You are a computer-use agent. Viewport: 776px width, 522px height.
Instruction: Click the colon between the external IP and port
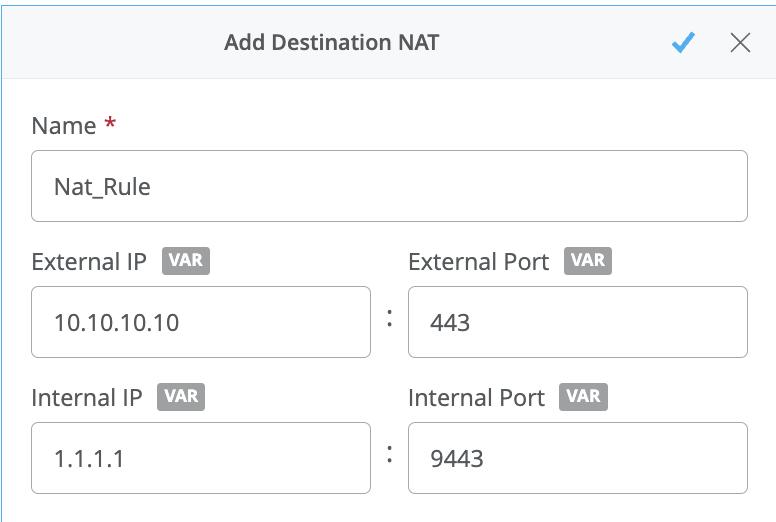389,320
